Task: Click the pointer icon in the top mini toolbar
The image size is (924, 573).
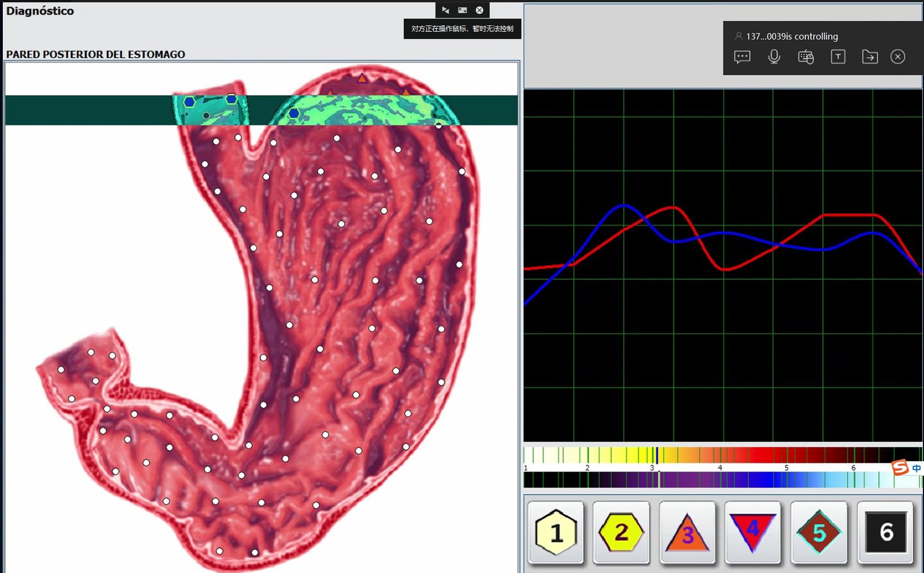Action: (x=445, y=10)
